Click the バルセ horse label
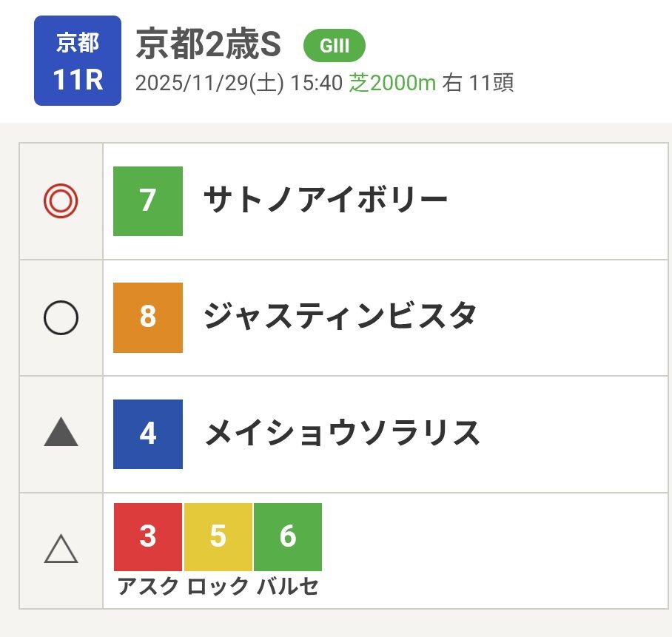 point(288,587)
